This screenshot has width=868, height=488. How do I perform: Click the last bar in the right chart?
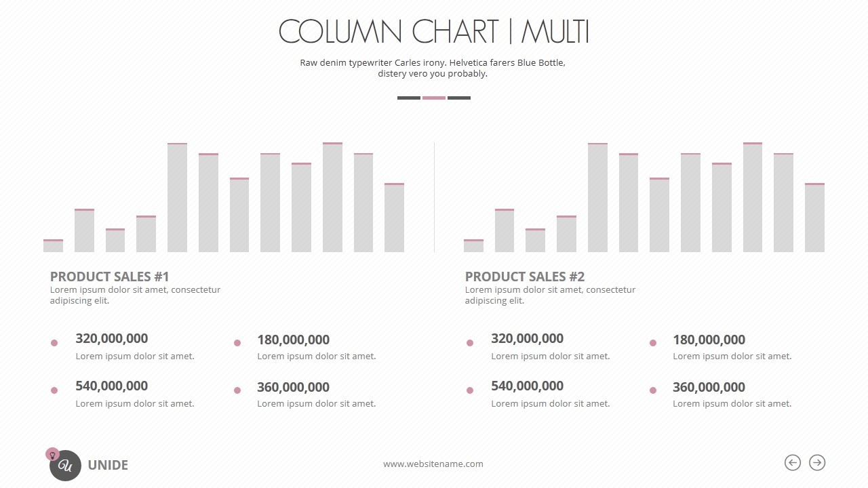(x=814, y=218)
